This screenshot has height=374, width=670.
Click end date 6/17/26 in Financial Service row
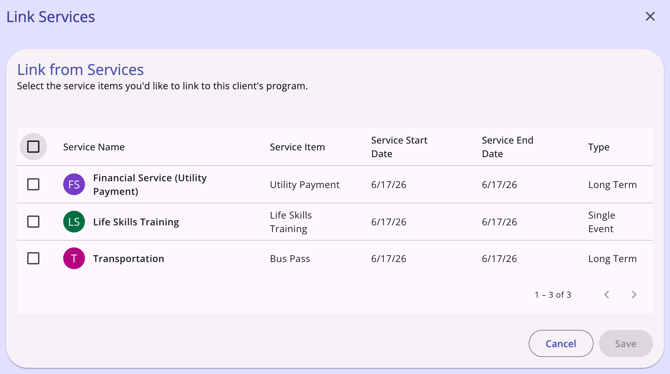(x=499, y=185)
